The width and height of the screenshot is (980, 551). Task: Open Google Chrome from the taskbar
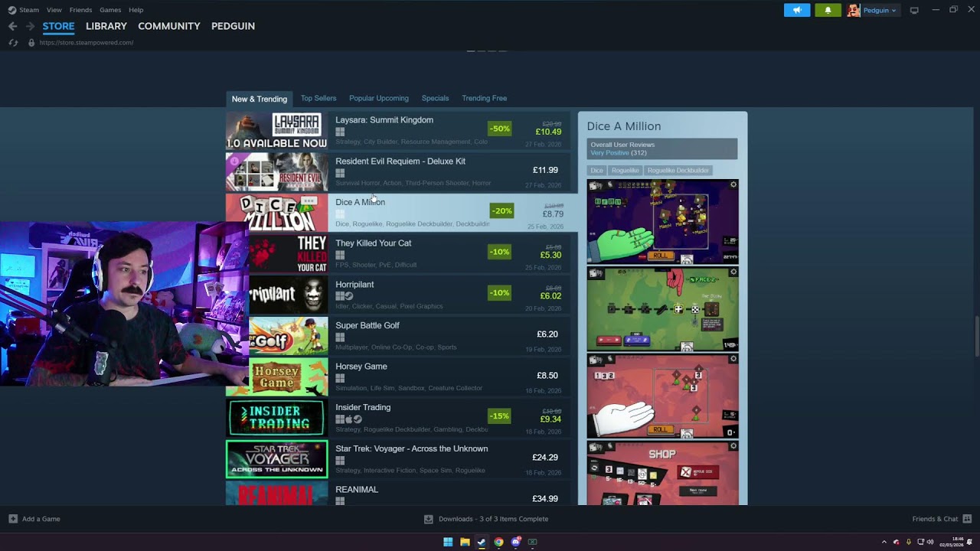(x=498, y=542)
